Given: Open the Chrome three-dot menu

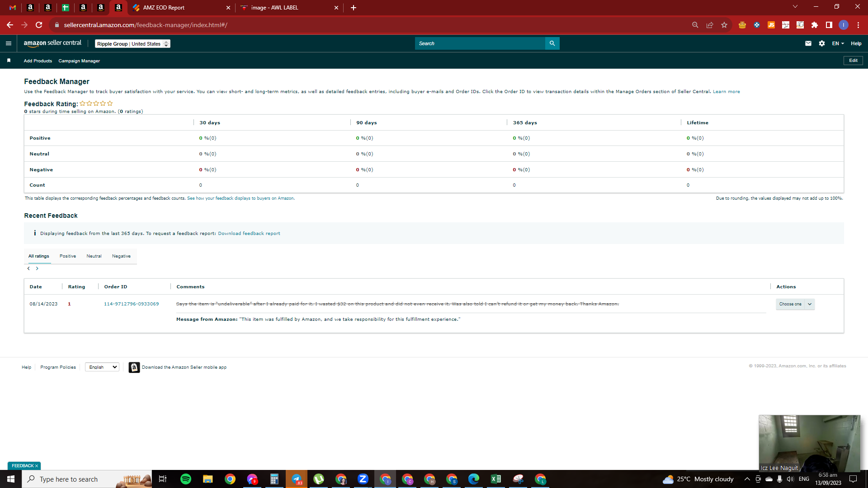Looking at the screenshot, I should 858,25.
